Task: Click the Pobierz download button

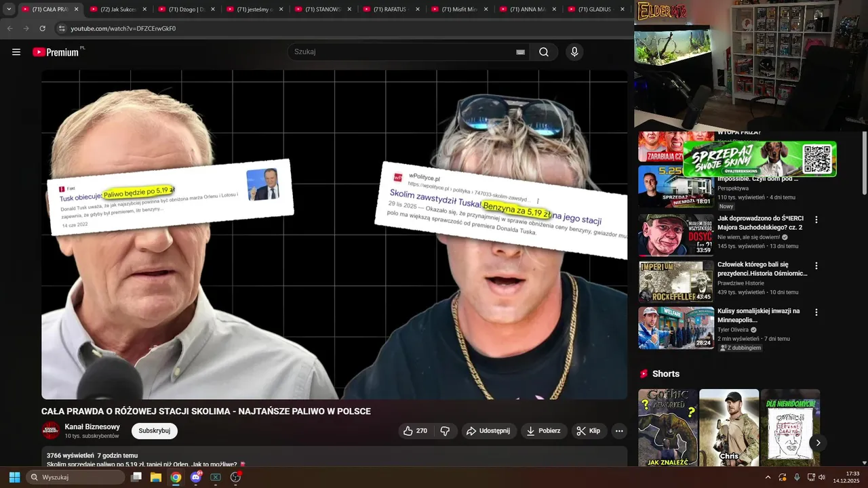Action: 544,430
